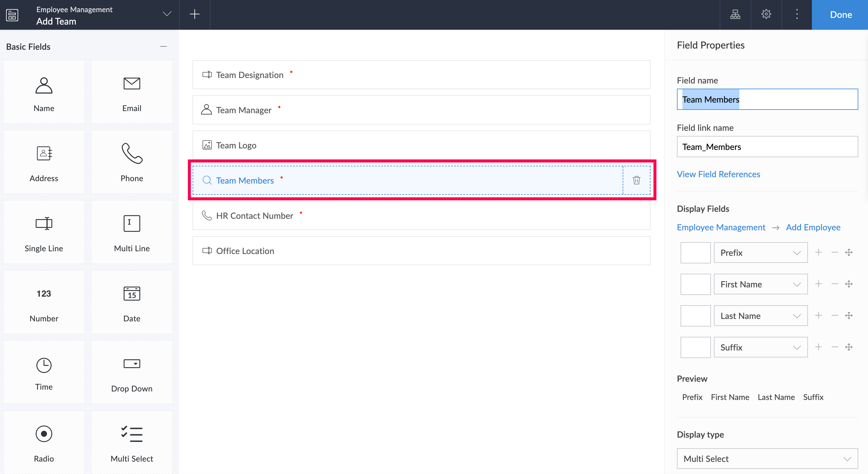The height and width of the screenshot is (474, 868).
Task: Open the Prefix display field dropdown
Action: point(760,252)
